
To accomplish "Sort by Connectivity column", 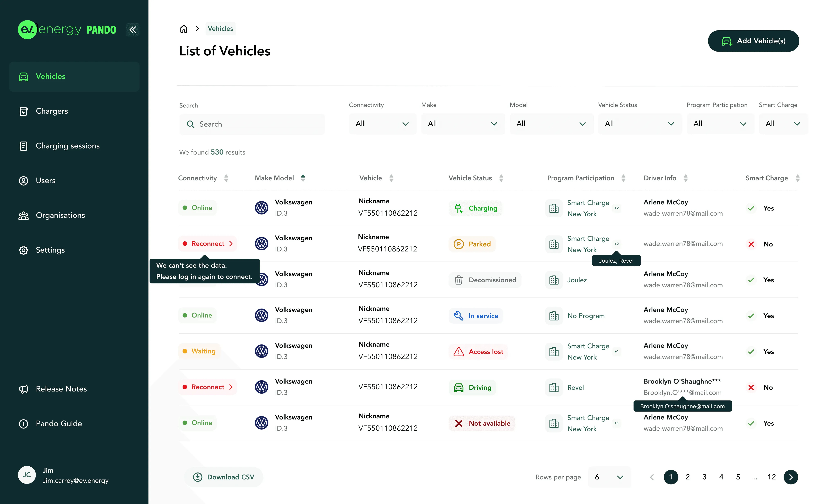I will coord(226,178).
